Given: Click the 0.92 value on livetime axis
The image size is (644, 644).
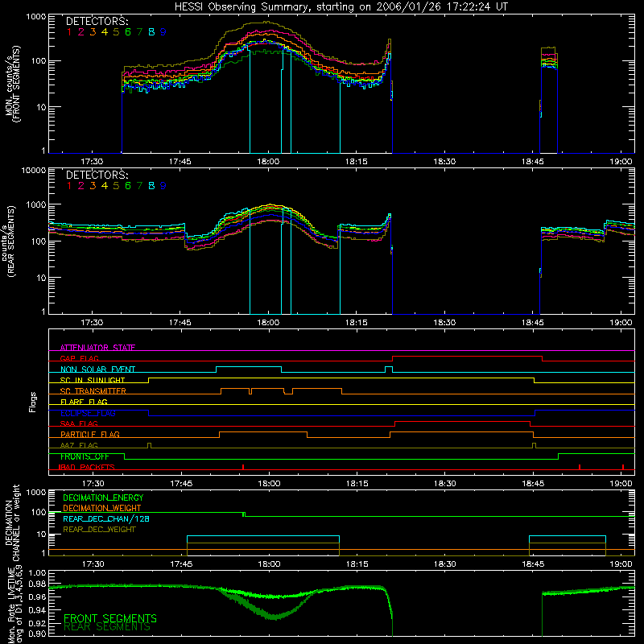Looking at the screenshot, I should click(37, 623).
